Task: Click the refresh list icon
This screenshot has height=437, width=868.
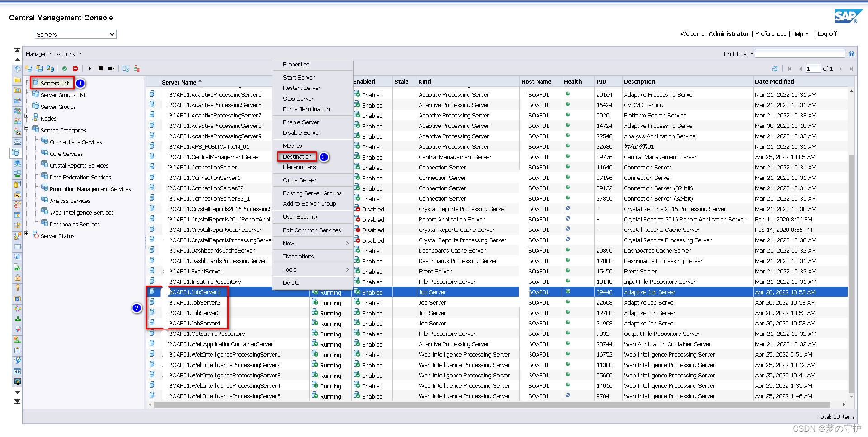Action: [x=775, y=69]
